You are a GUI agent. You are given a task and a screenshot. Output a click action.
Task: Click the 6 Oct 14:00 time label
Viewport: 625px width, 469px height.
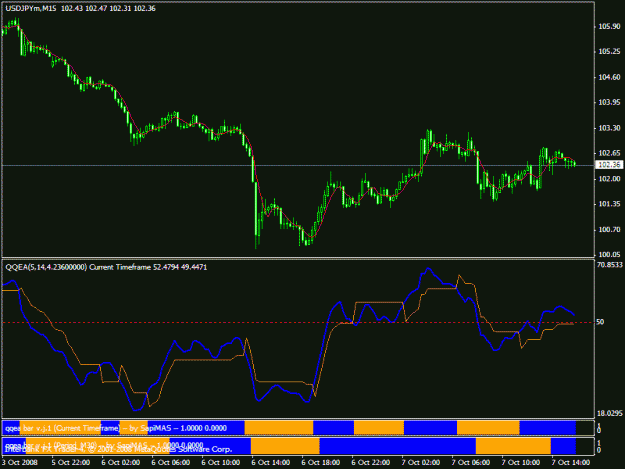[271, 463]
